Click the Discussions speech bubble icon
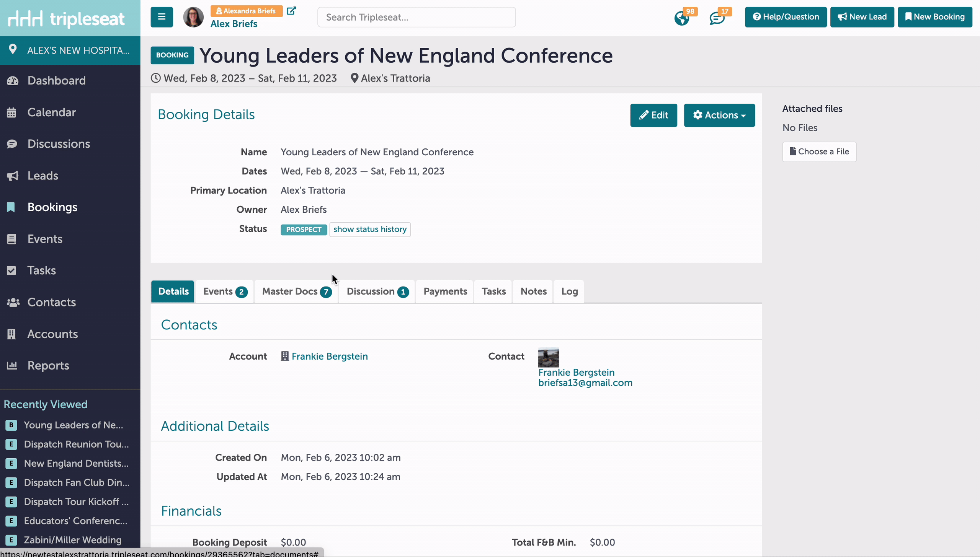This screenshot has height=557, width=980. (x=12, y=144)
